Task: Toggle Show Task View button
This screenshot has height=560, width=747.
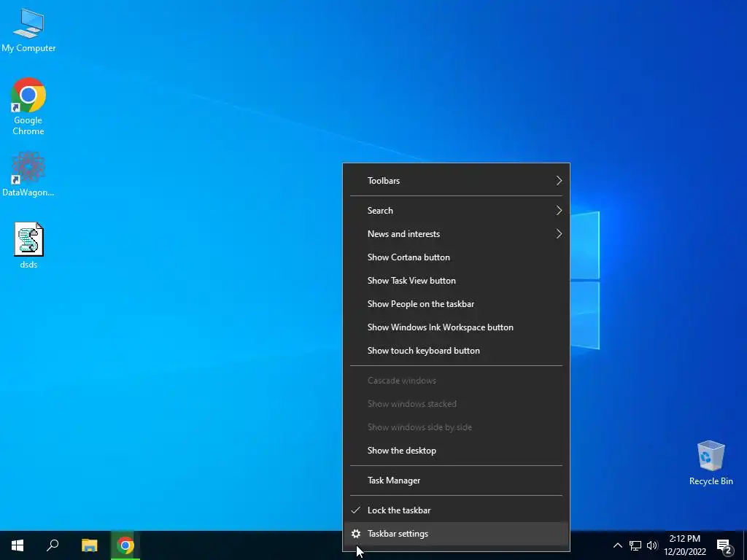Action: [456, 281]
